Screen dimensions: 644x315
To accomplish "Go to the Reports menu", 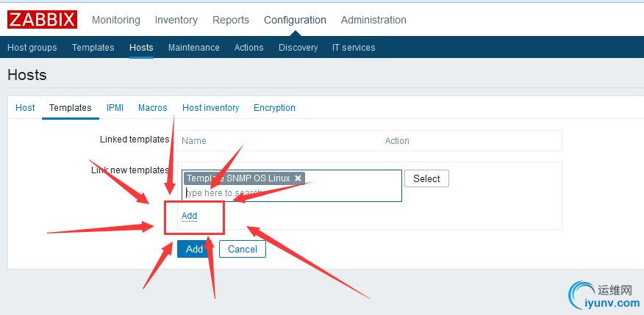I will 231,20.
